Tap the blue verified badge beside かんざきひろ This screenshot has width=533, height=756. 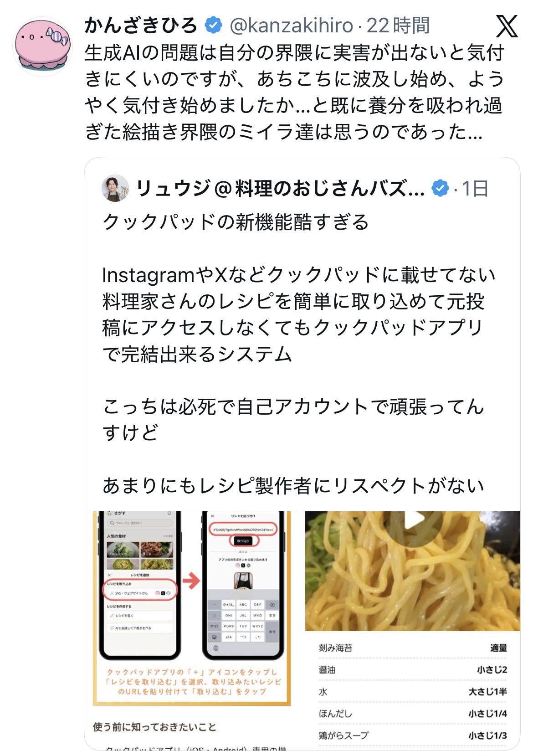[213, 25]
